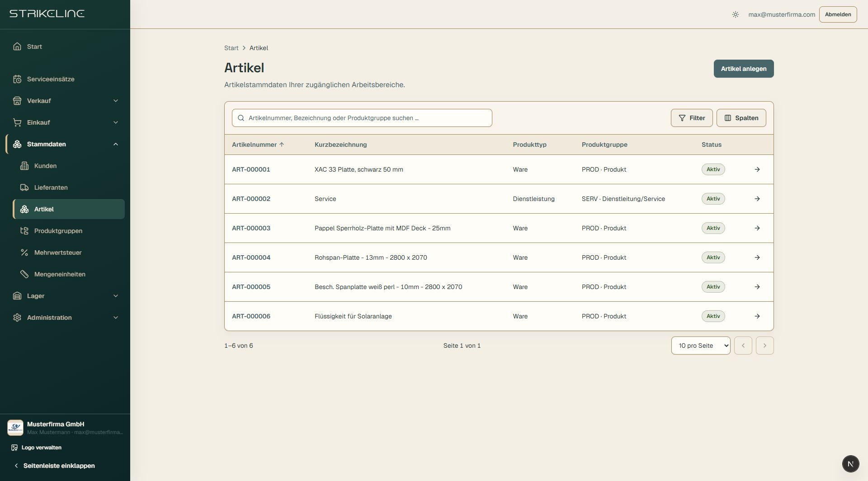
Task: Click 'Flüssigkeit für Solaranlage' cell
Action: (x=353, y=316)
